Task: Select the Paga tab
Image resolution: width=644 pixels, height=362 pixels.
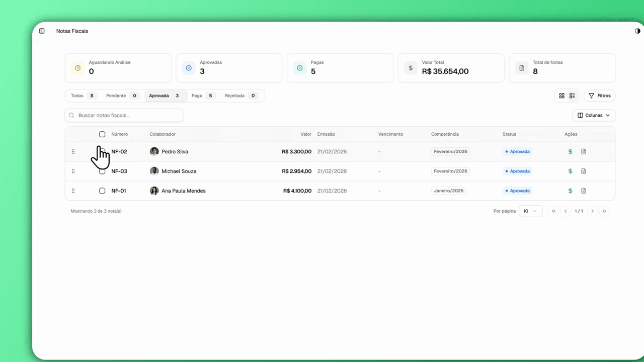Action: click(x=203, y=96)
